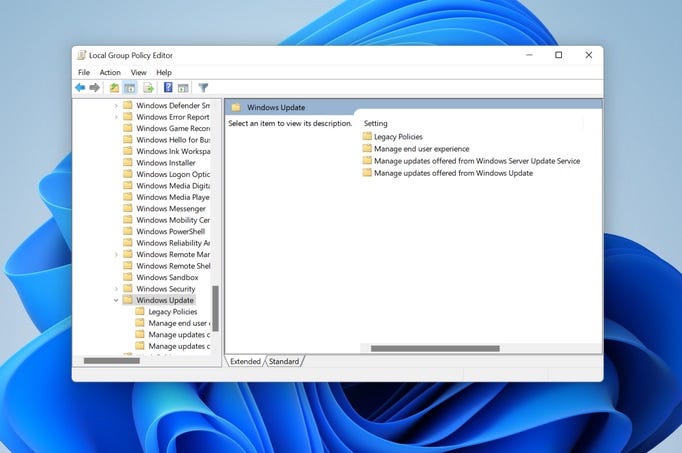Select Legacy Policies under Windows Update tree
The width and height of the screenshot is (682, 453).
coord(173,312)
